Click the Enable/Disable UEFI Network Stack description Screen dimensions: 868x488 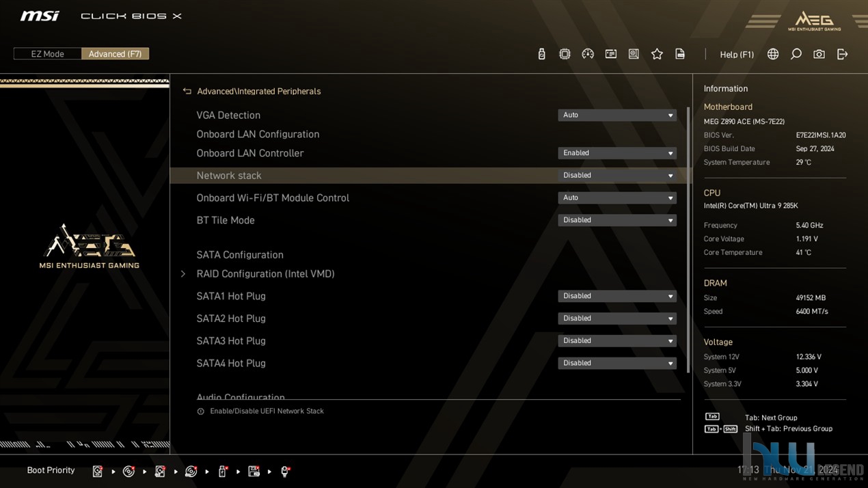pos(267,411)
